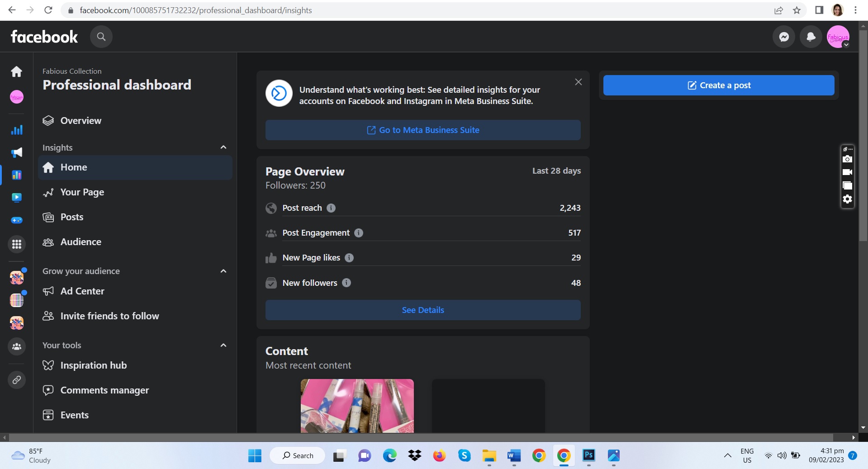868x469 pixels.
Task: Click the taskbar Search box
Action: point(298,455)
